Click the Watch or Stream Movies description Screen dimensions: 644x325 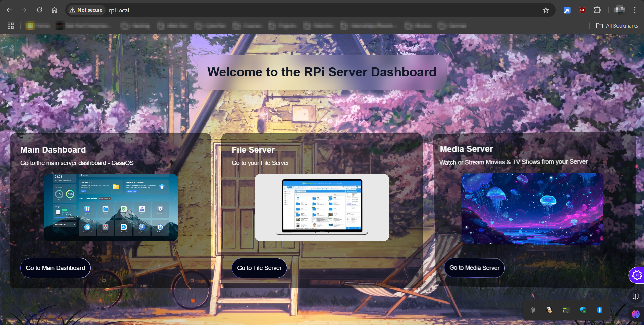tap(514, 162)
